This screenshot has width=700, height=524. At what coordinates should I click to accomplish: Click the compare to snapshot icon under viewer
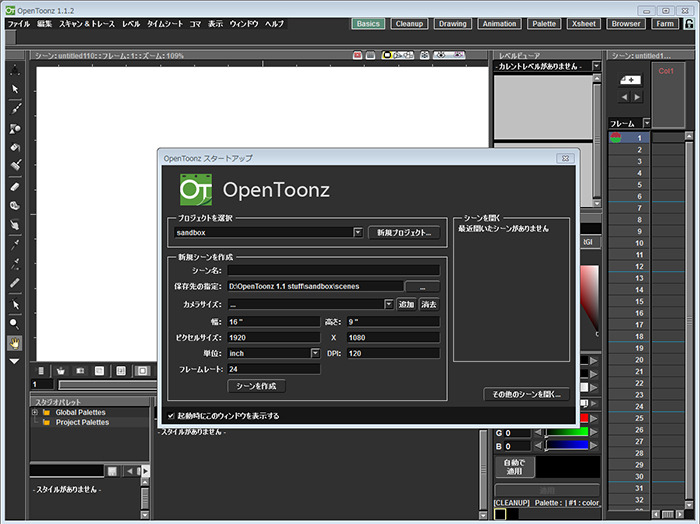[80, 371]
